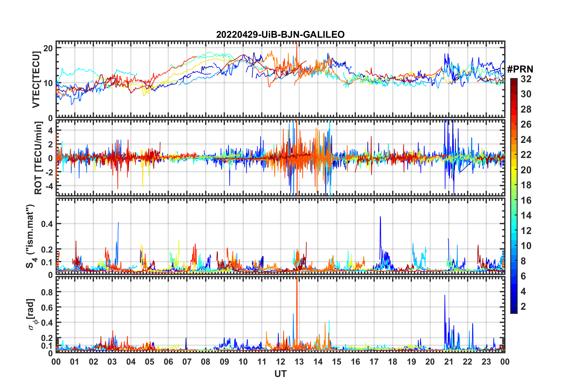Click x-axis tick label 13
The width and height of the screenshot is (561, 392).
[299, 362]
